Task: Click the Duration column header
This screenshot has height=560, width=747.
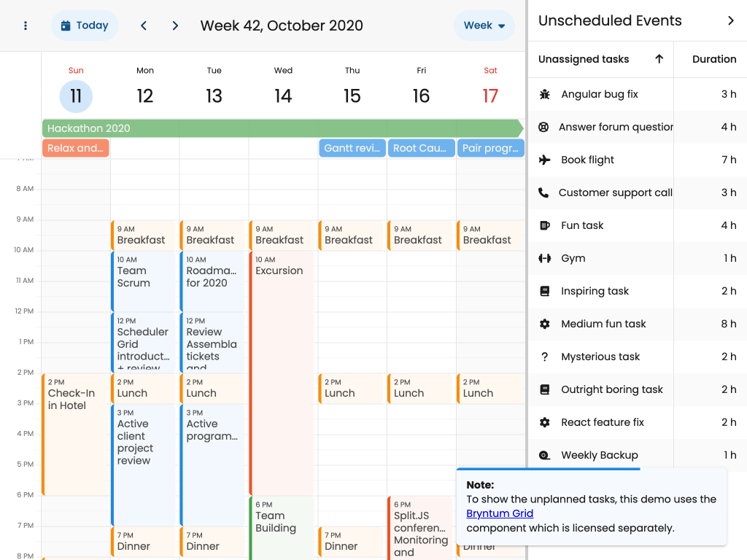Action: (x=713, y=59)
